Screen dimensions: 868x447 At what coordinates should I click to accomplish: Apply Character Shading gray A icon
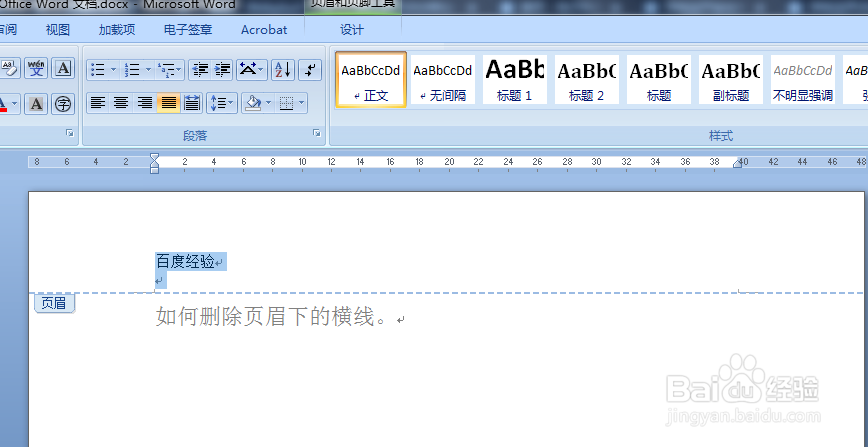click(37, 104)
